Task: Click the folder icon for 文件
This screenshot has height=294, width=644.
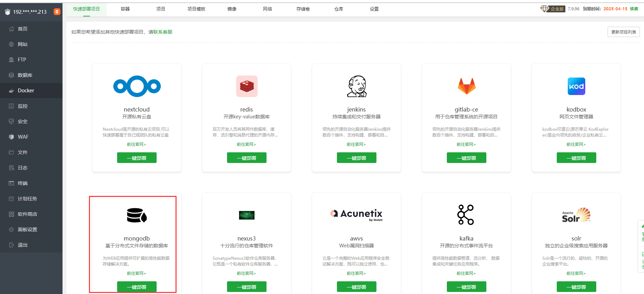Action: pyautogui.click(x=11, y=152)
